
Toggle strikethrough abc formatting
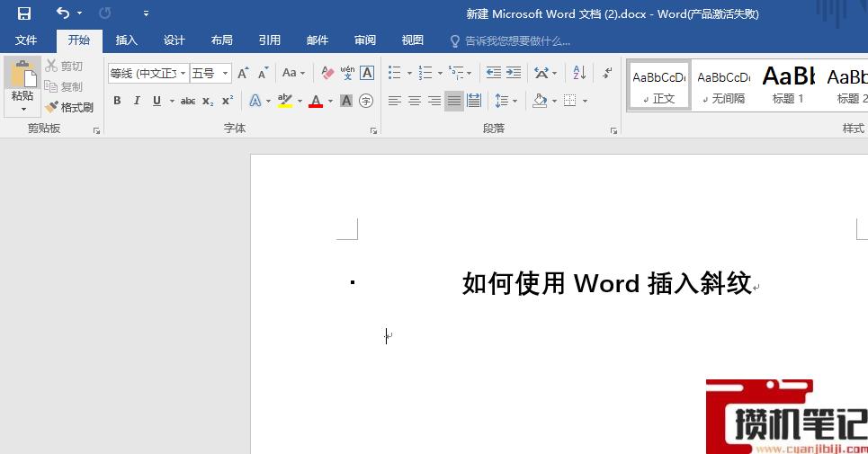pyautogui.click(x=188, y=101)
